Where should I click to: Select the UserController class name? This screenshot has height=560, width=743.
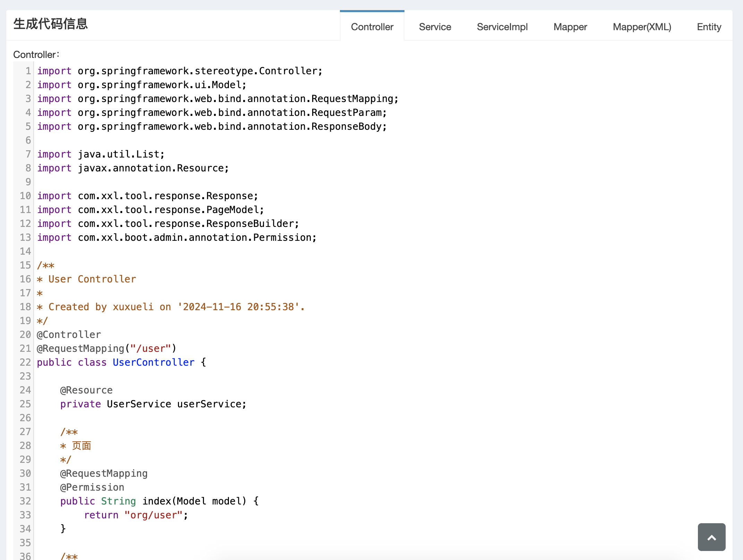pyautogui.click(x=153, y=362)
